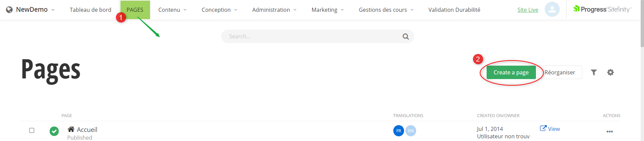This screenshot has width=644, height=141.
Task: Select the FR translation badge
Action: coord(398,131)
